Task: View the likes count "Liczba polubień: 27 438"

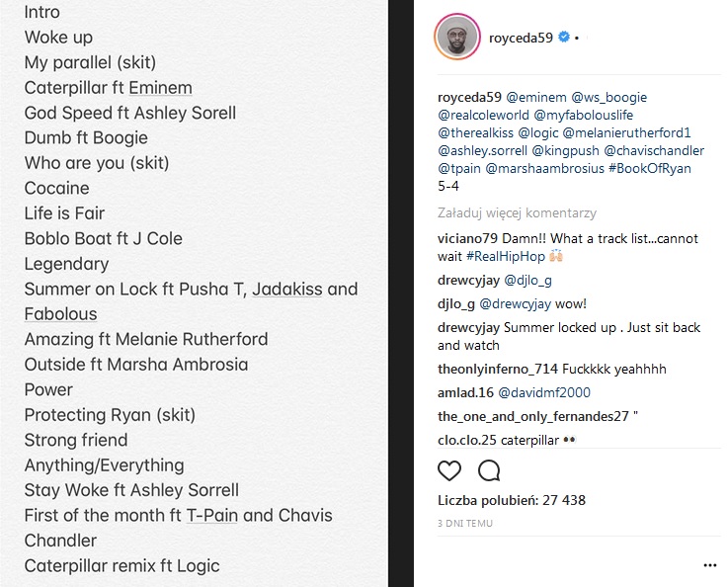Action: coord(512,500)
